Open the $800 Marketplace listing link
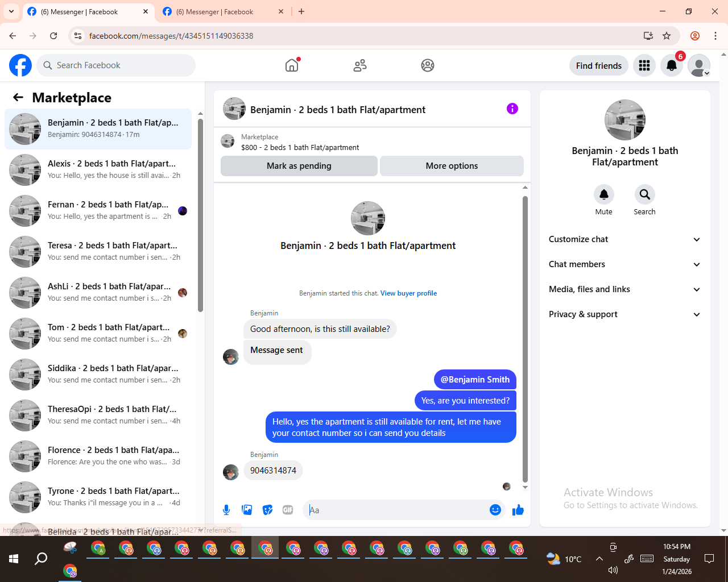728x582 pixels. pyautogui.click(x=300, y=147)
